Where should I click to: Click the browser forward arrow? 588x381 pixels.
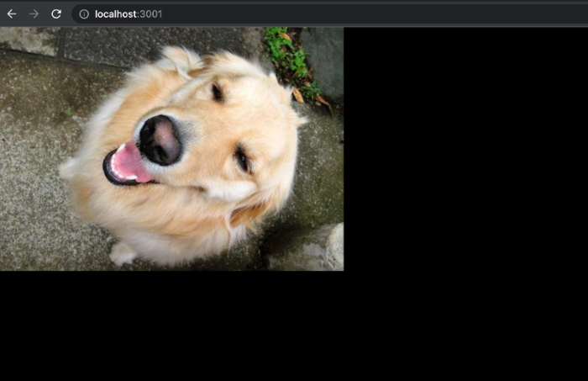34,14
